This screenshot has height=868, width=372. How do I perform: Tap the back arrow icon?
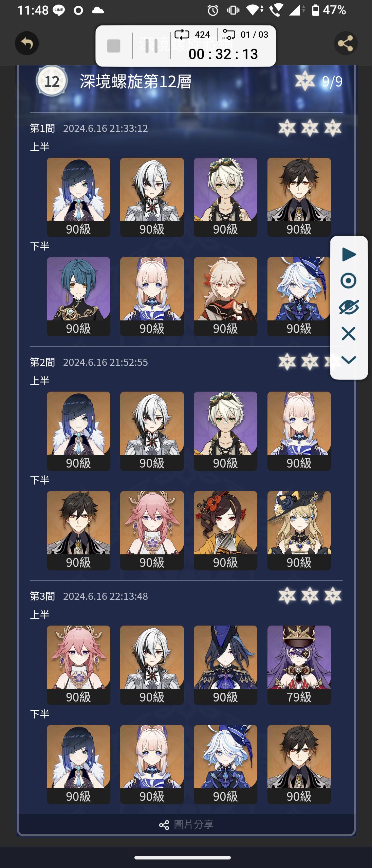(27, 43)
